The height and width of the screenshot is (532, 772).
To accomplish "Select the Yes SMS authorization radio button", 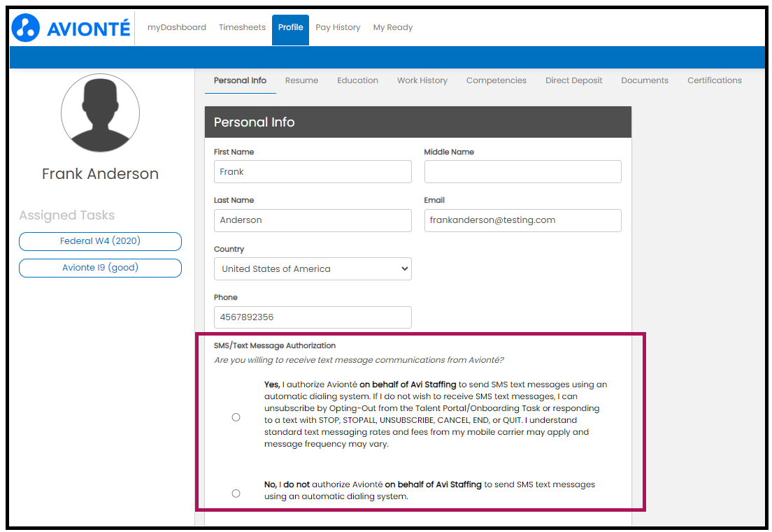I will [x=236, y=417].
